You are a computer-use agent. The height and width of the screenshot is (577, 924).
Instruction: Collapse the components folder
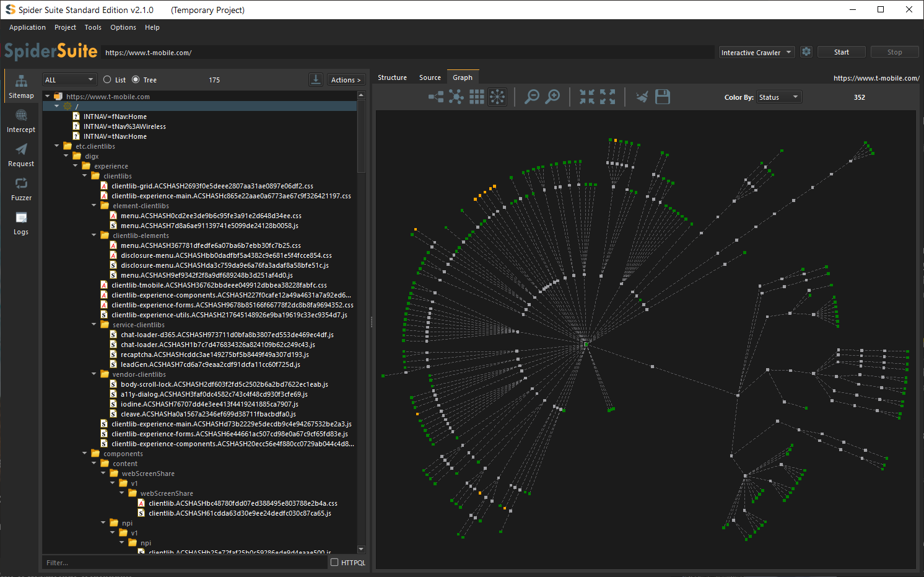[x=85, y=454]
